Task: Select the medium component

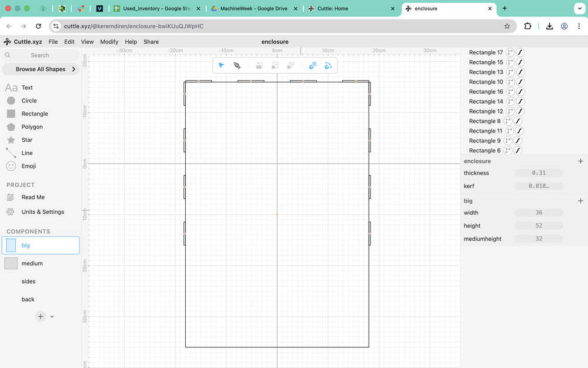Action: 41,263
